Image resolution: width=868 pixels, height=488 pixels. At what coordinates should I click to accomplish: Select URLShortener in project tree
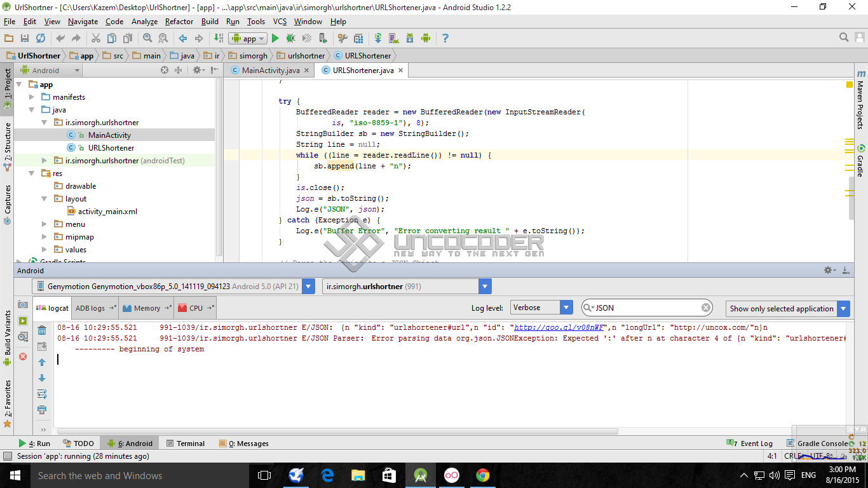(111, 148)
